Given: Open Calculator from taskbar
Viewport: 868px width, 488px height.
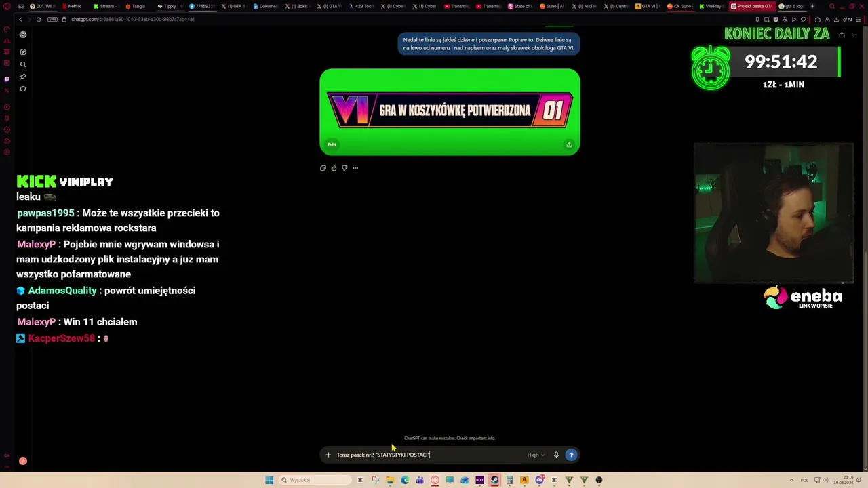Looking at the screenshot, I should click(x=509, y=480).
